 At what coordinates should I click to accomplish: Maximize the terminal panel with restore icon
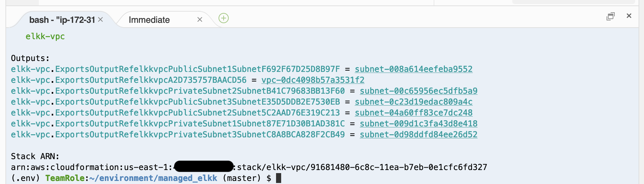[x=611, y=16]
